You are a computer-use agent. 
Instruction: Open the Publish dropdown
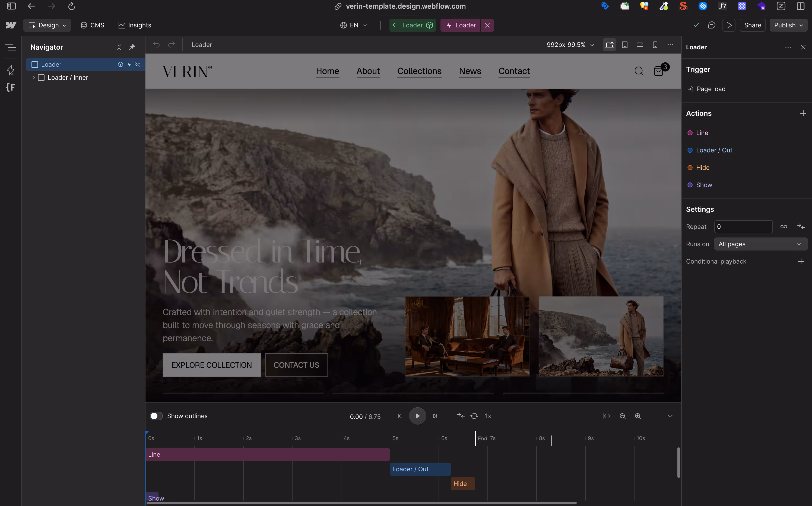click(x=788, y=25)
